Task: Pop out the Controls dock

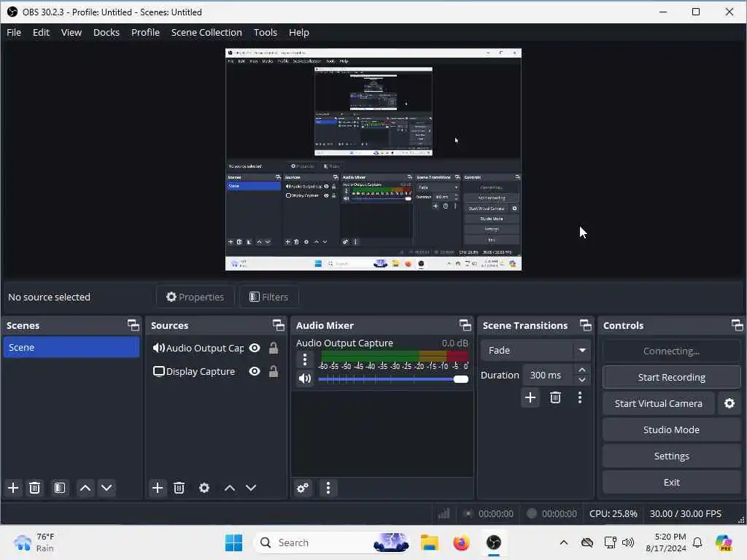Action: [737, 325]
